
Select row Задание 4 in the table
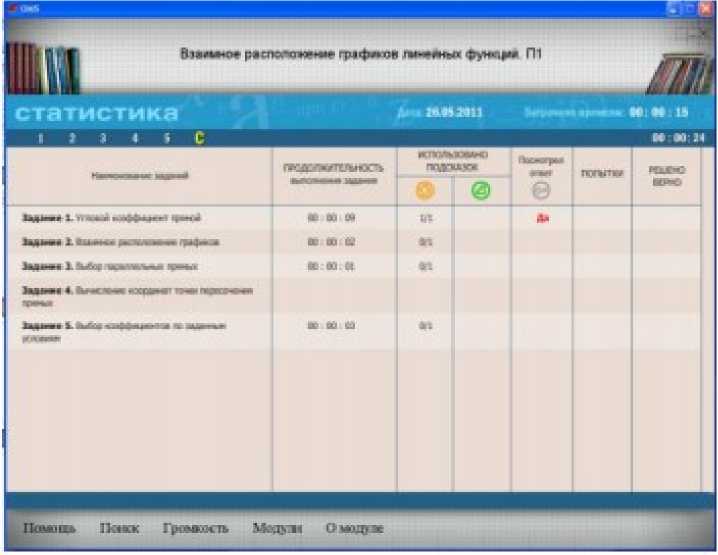[354, 296]
